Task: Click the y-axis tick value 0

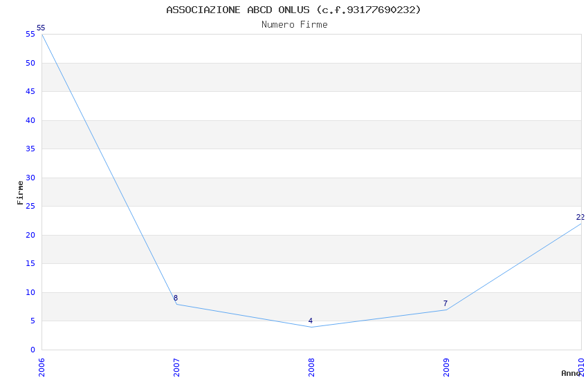Action: [x=33, y=350]
